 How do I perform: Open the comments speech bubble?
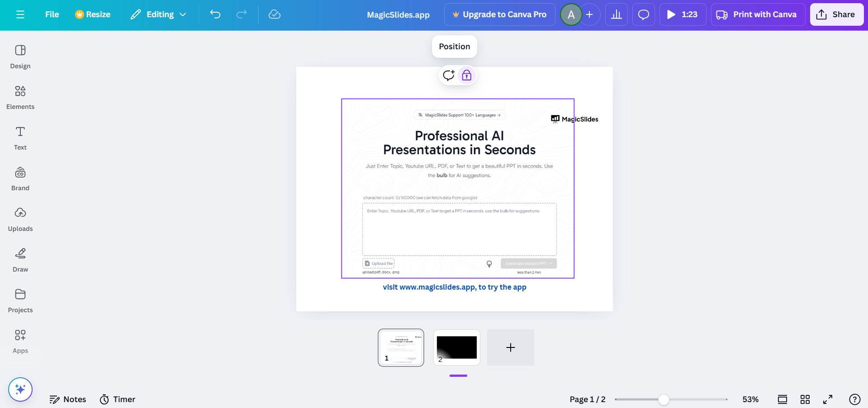tap(644, 14)
